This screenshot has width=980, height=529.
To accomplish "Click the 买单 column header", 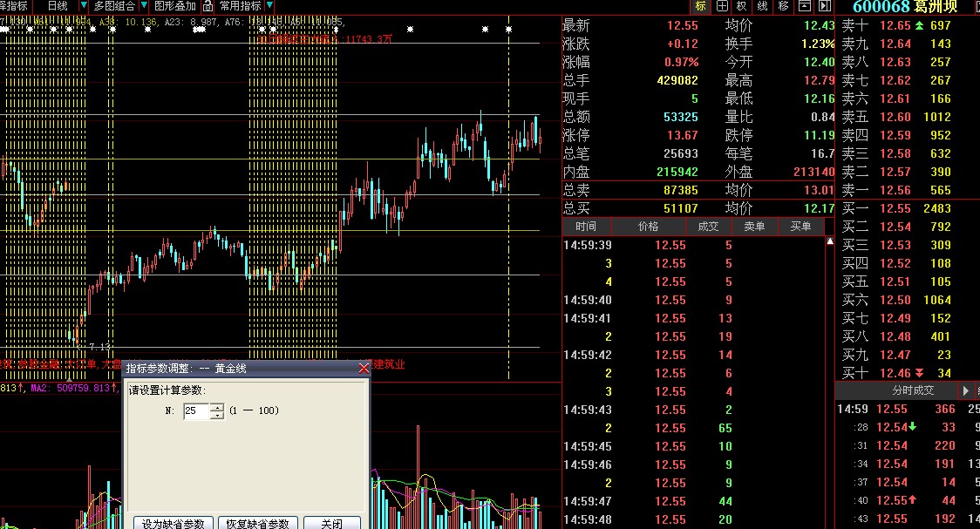I will coord(800,227).
